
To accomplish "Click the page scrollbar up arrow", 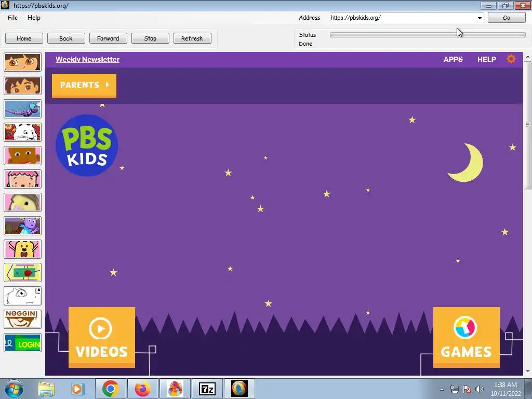I will (x=528, y=57).
